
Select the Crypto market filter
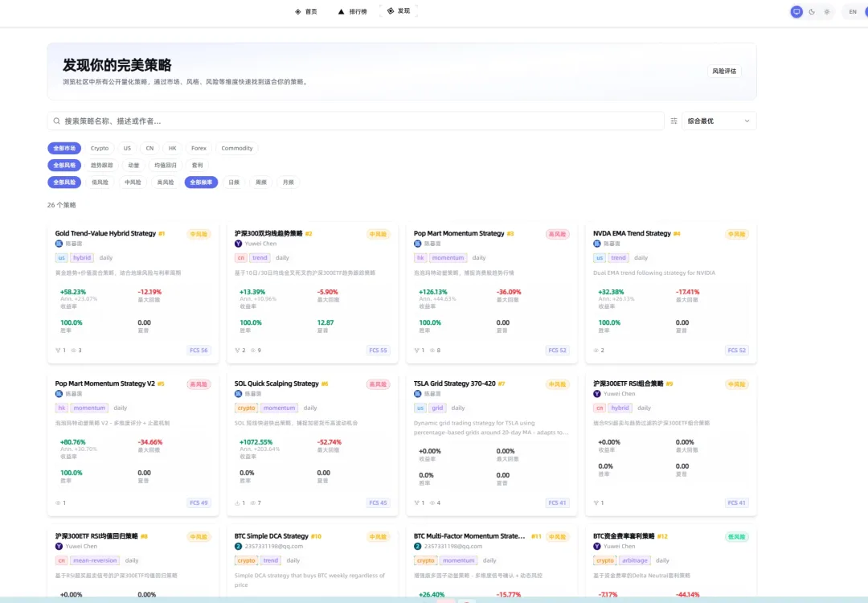pos(99,148)
